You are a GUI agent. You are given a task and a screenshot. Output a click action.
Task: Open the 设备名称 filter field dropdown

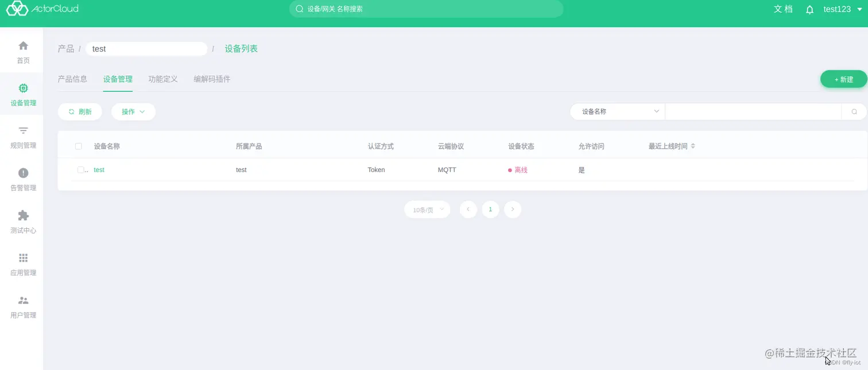(x=618, y=112)
